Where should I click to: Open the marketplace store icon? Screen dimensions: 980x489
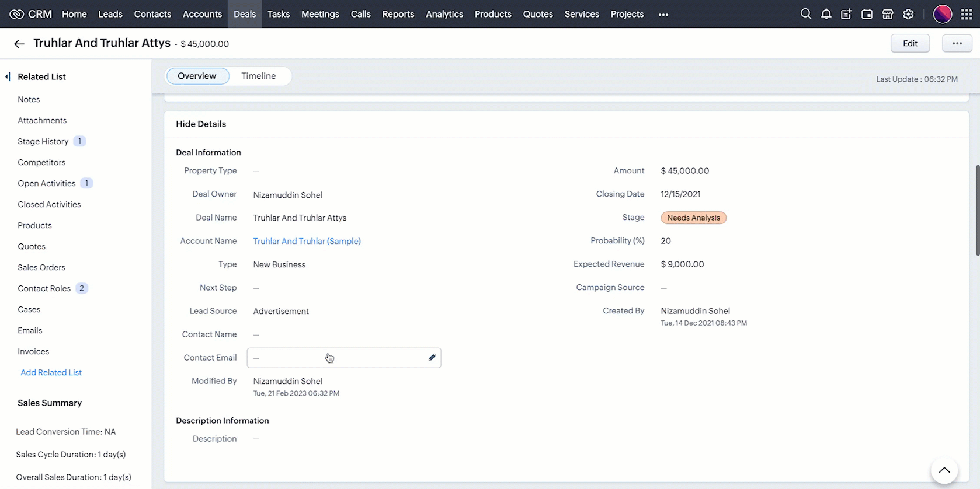[x=887, y=14]
